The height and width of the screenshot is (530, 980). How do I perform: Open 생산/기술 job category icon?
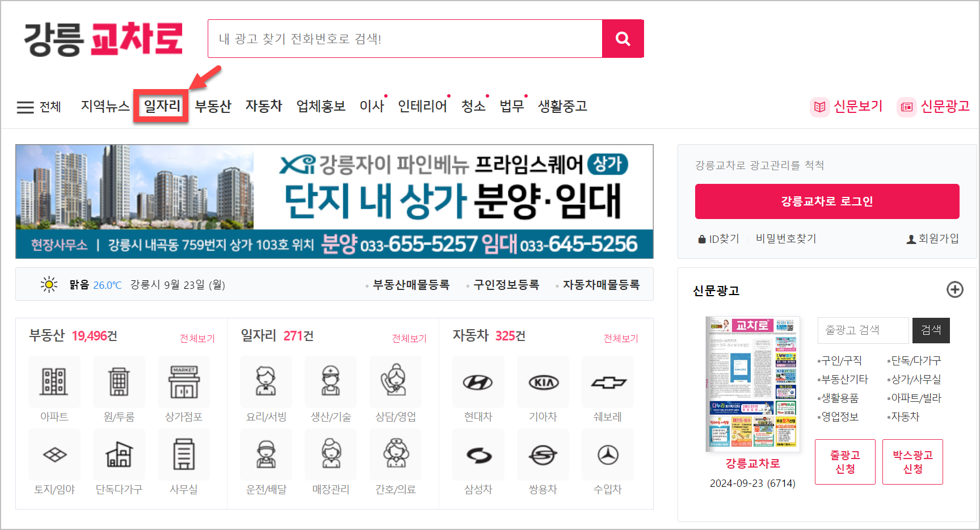pos(331,381)
